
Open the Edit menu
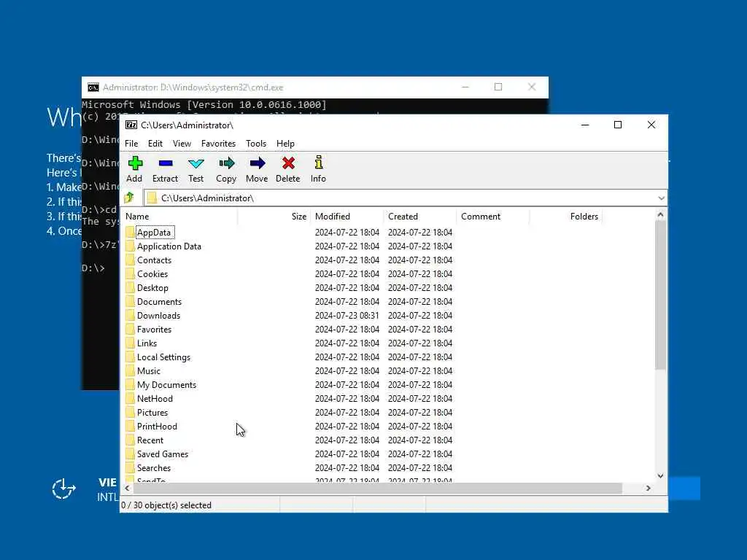(155, 144)
